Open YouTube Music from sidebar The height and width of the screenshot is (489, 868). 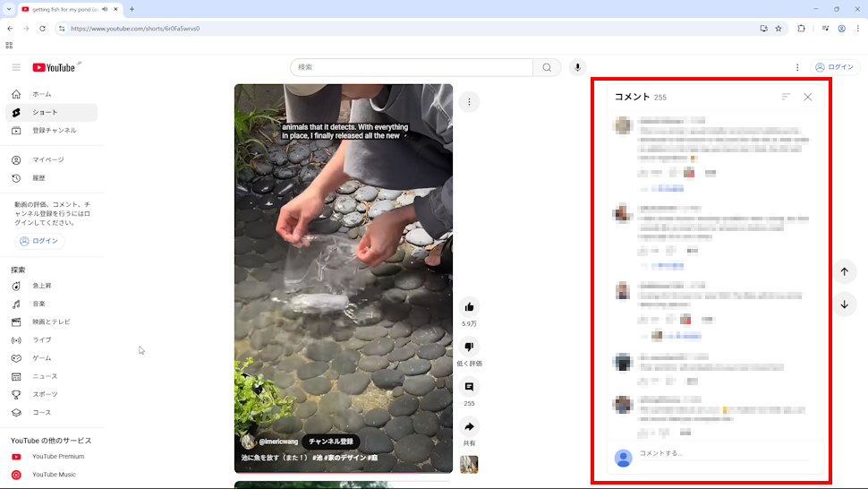tap(54, 475)
